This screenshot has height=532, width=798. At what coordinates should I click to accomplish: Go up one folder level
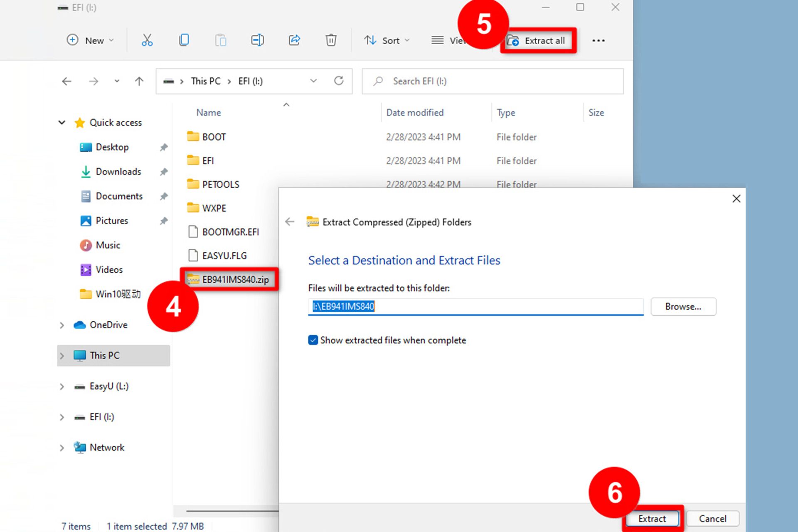[x=139, y=81]
